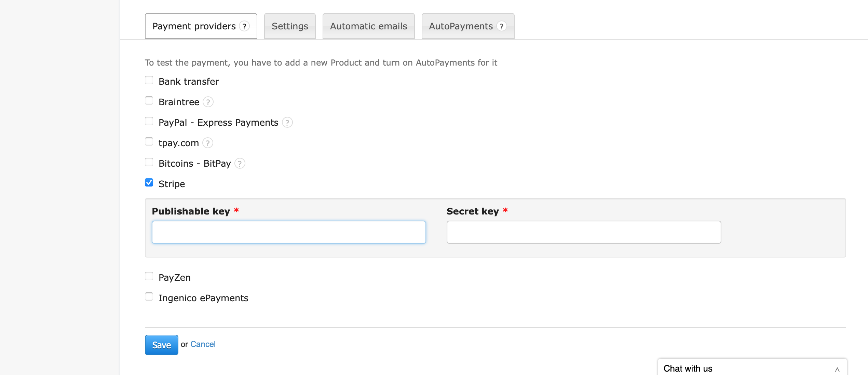The image size is (868, 375).
Task: Enable tpay.com as payment provider
Action: pyautogui.click(x=149, y=141)
